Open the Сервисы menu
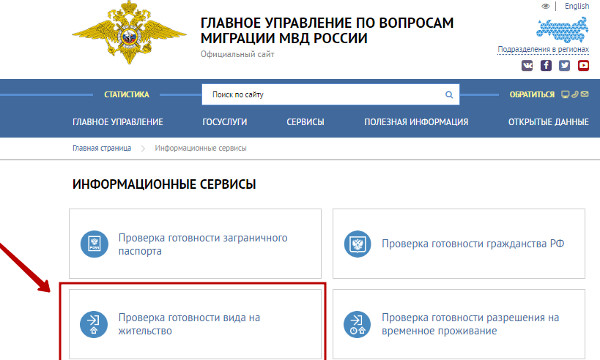This screenshot has width=600, height=360. pos(305,122)
